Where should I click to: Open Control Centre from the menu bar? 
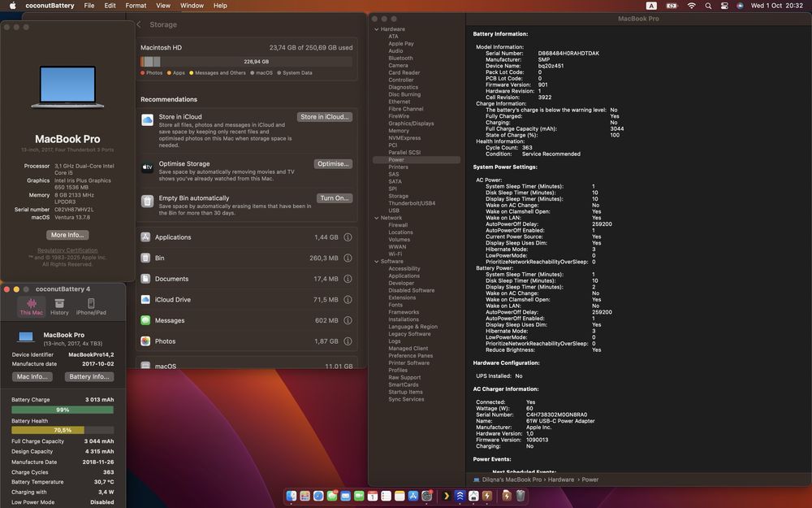pos(724,6)
